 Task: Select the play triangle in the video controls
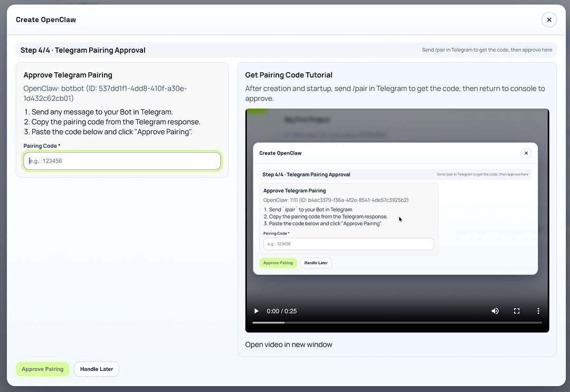point(256,311)
